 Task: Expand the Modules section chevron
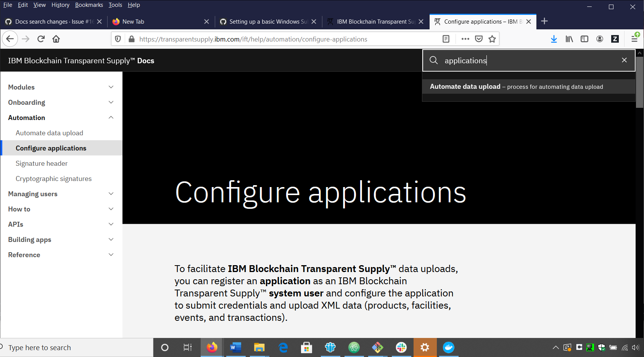click(x=111, y=87)
